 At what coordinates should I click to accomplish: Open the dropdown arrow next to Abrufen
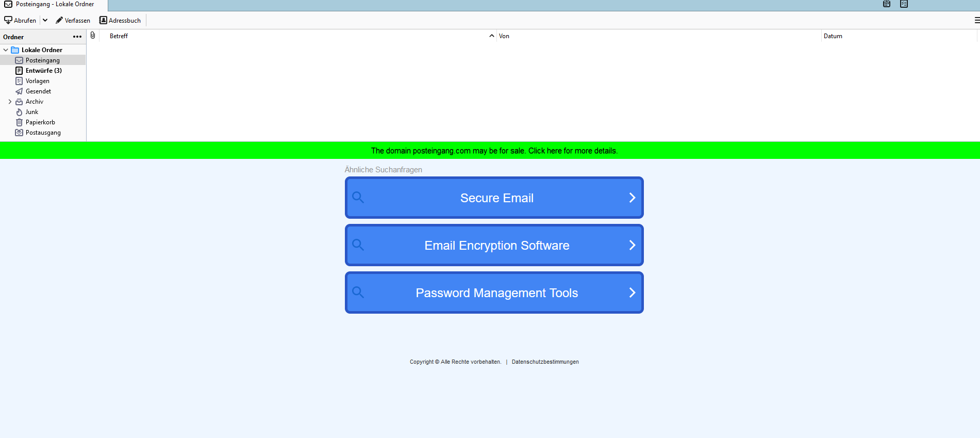[45, 20]
